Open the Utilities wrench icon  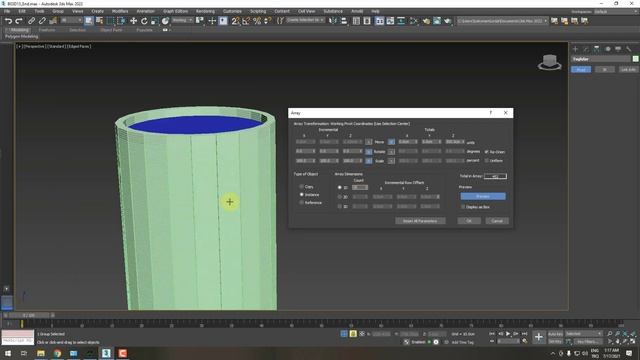pos(629,49)
